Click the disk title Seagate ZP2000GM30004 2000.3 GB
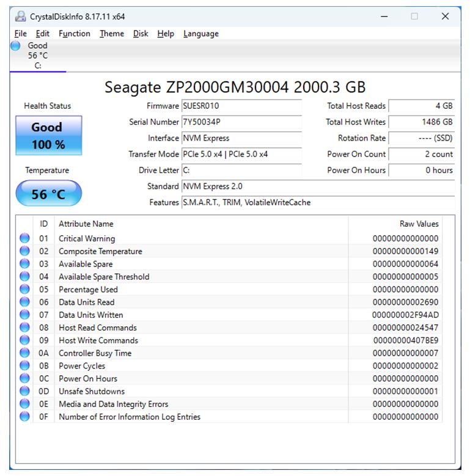 click(x=235, y=87)
